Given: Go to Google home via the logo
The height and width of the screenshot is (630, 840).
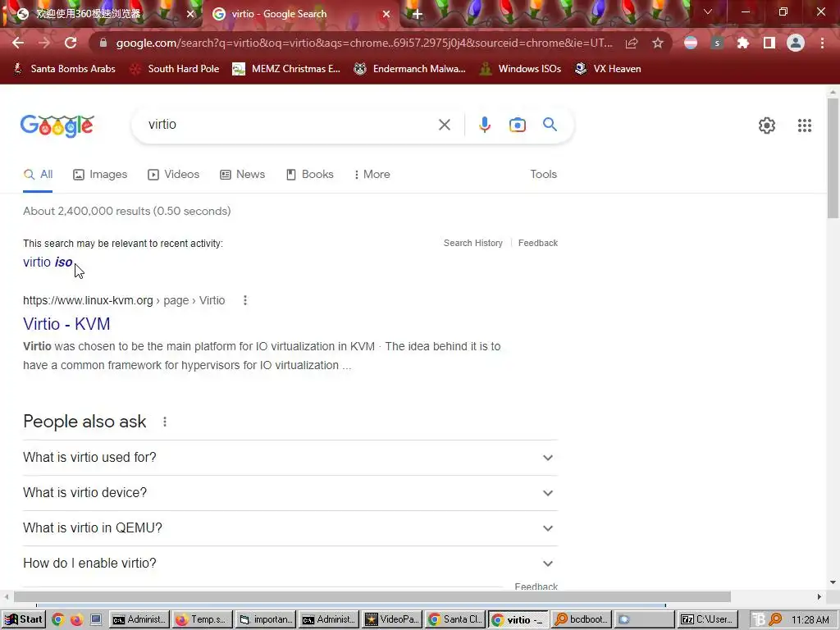Looking at the screenshot, I should coord(57,126).
